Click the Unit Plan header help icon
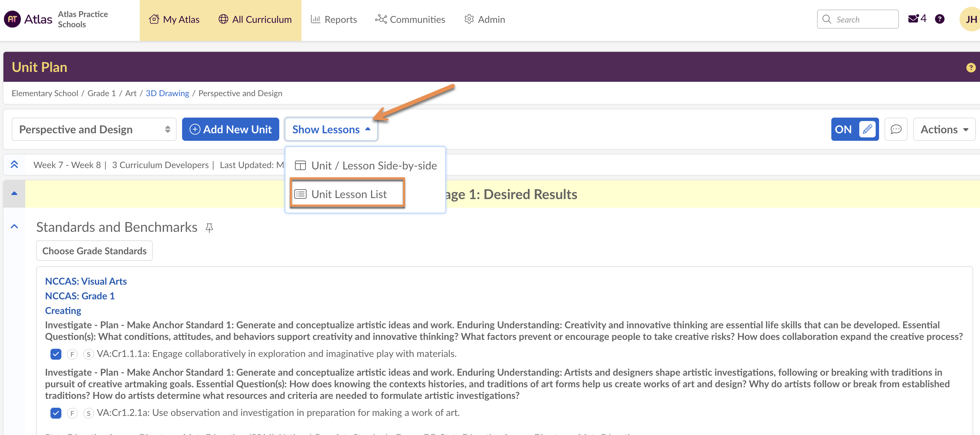980x435 pixels. coord(970,68)
